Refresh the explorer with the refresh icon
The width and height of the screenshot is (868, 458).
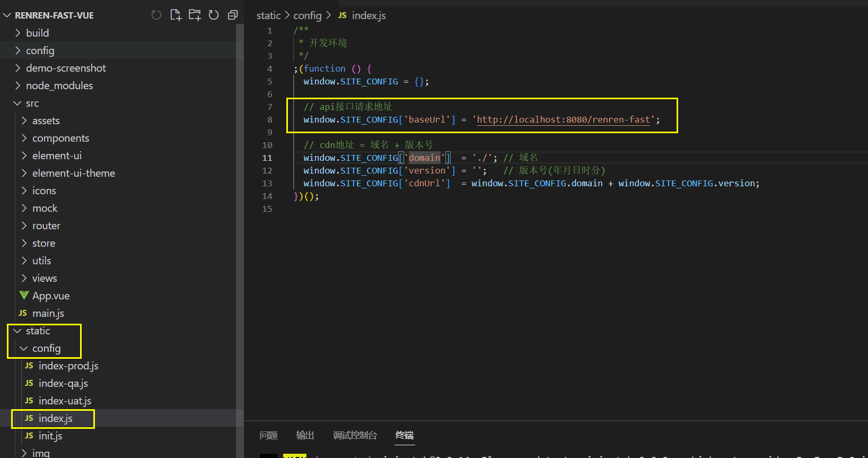coord(214,15)
